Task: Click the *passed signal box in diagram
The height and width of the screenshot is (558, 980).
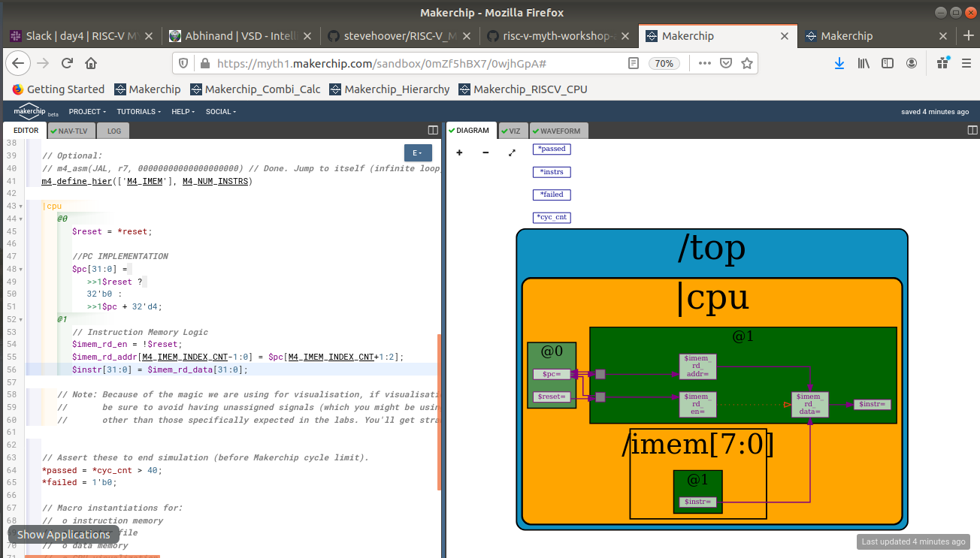Action: 552,149
